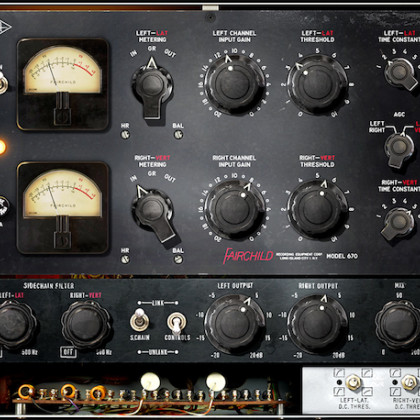Click the Right-Vert HR trim screw

tap(125, 259)
